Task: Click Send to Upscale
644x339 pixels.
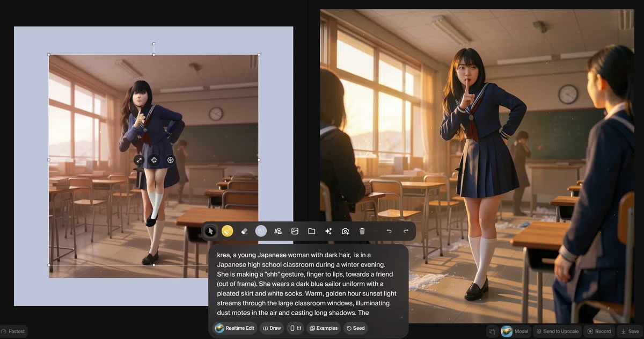Action: pyautogui.click(x=557, y=331)
